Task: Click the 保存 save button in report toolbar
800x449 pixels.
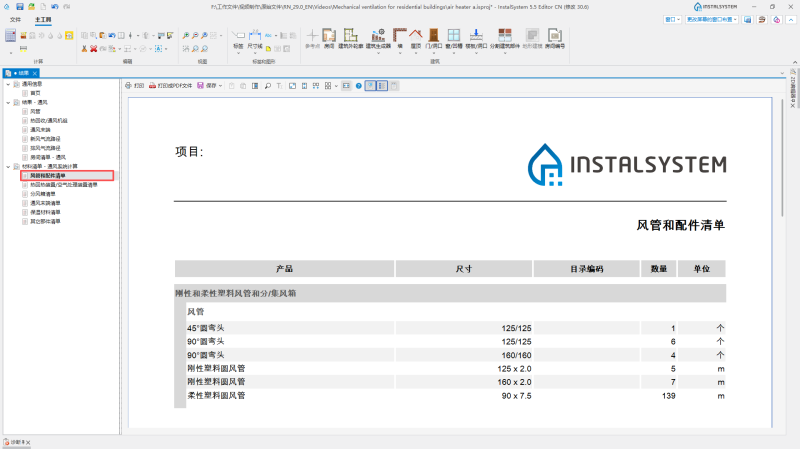Action: (x=207, y=86)
